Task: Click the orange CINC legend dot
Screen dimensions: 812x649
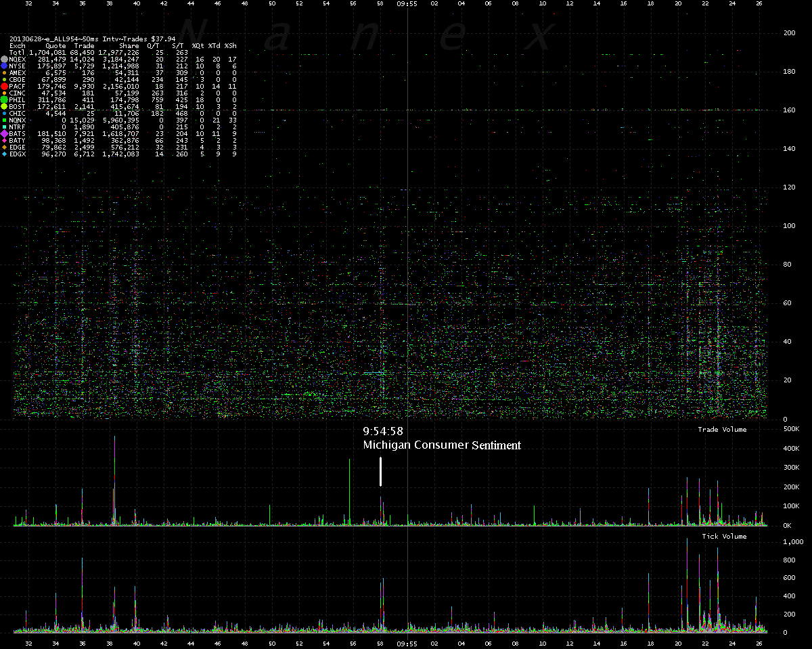Action: pos(4,93)
